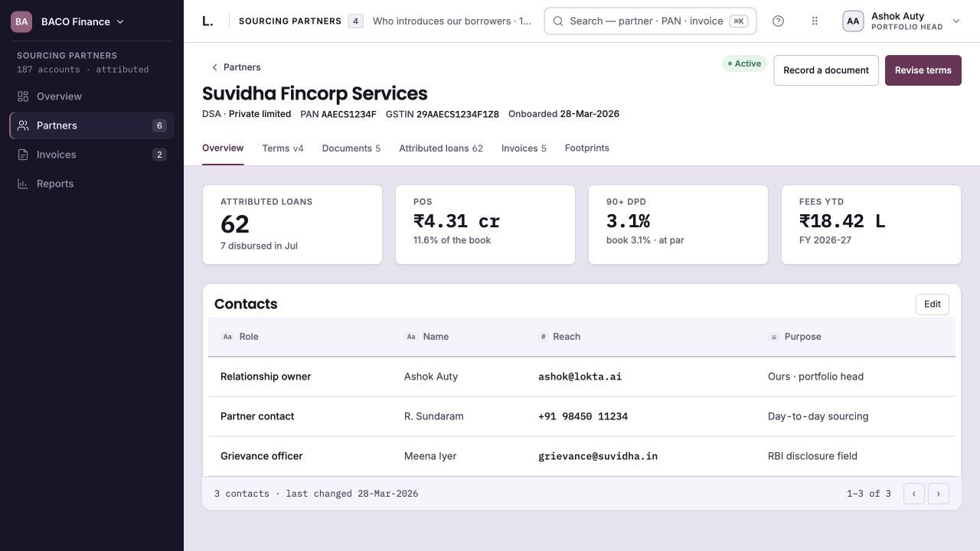The height and width of the screenshot is (551, 980).
Task: Click the ashok@lokta.ai email cell
Action: pos(580,377)
